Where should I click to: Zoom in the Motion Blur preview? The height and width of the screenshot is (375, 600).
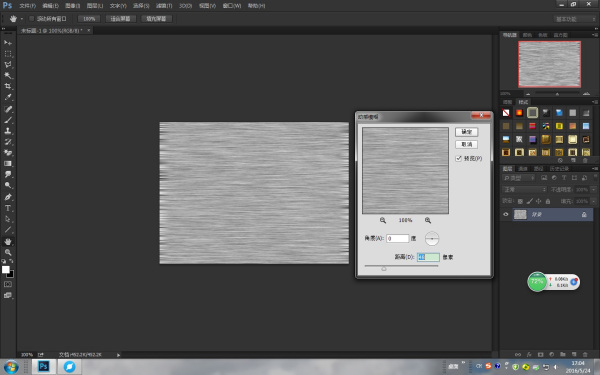pyautogui.click(x=428, y=220)
